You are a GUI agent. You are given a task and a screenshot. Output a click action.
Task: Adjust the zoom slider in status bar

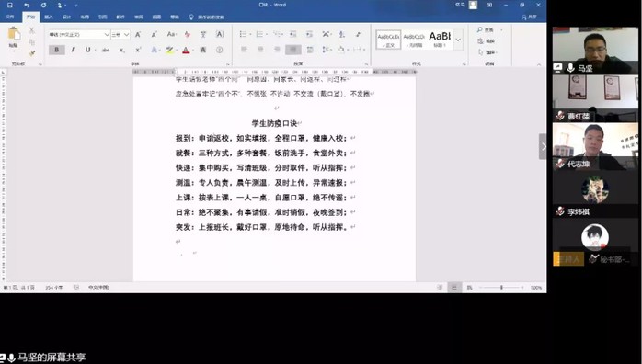tap(501, 288)
